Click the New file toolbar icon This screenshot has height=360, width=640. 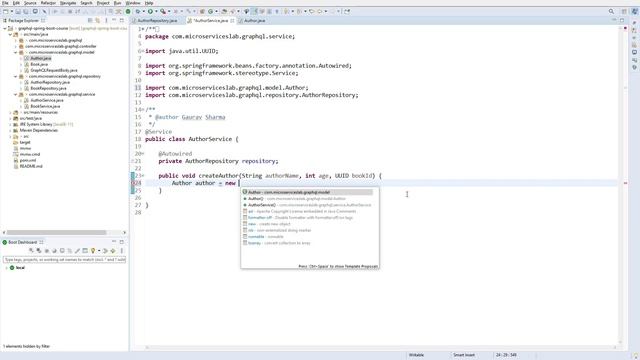[x=6, y=11]
